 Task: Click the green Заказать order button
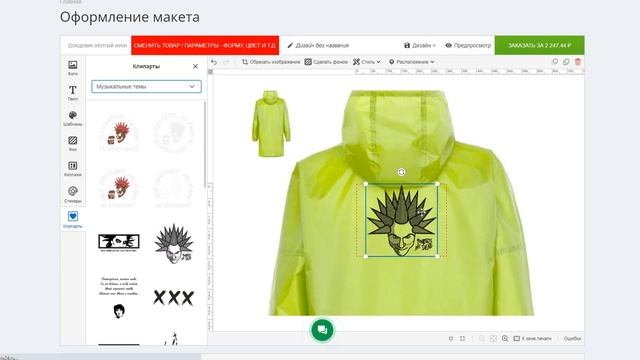click(x=540, y=45)
